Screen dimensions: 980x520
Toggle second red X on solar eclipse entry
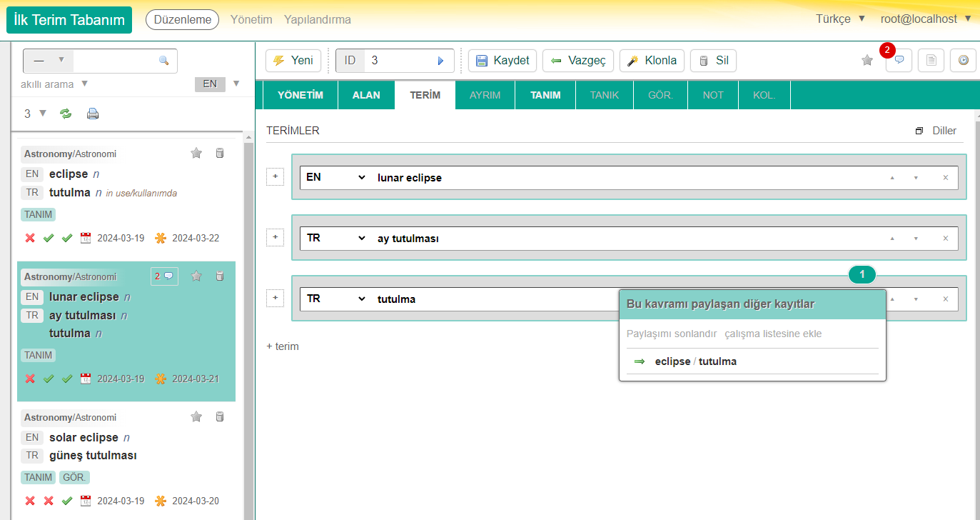coord(49,501)
